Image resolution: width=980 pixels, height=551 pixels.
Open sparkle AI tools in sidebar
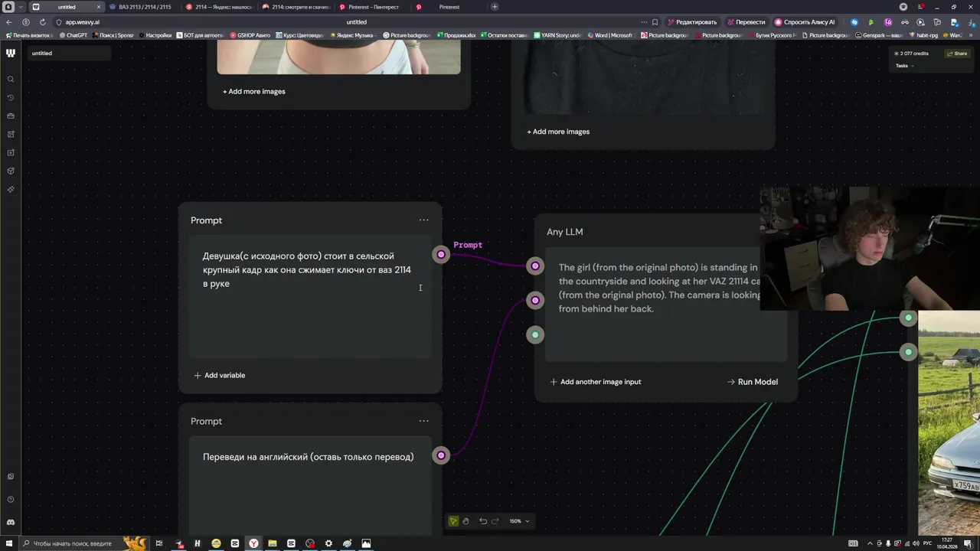click(x=11, y=189)
